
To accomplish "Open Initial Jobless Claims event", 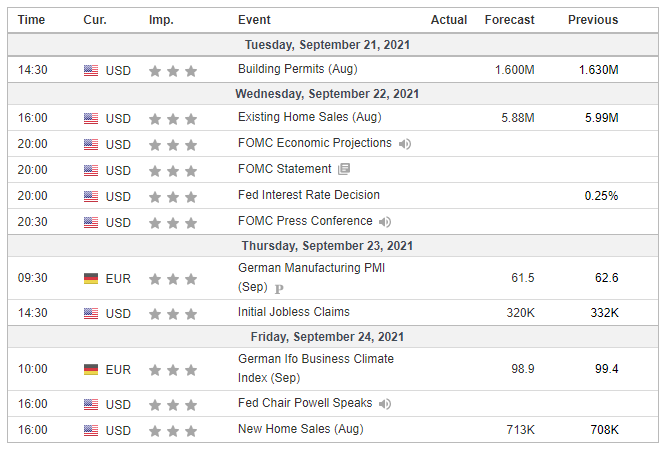I will (294, 312).
